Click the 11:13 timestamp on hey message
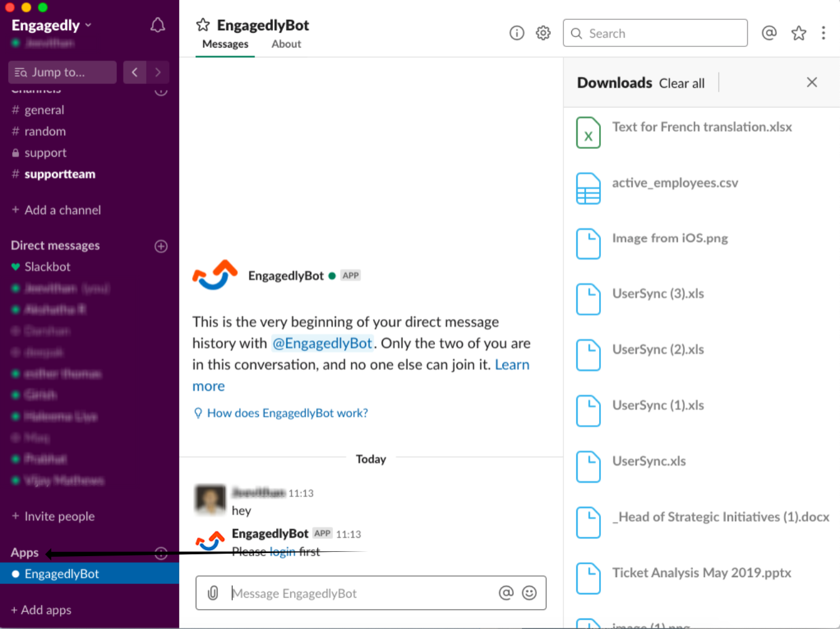The width and height of the screenshot is (840, 629). (x=301, y=493)
